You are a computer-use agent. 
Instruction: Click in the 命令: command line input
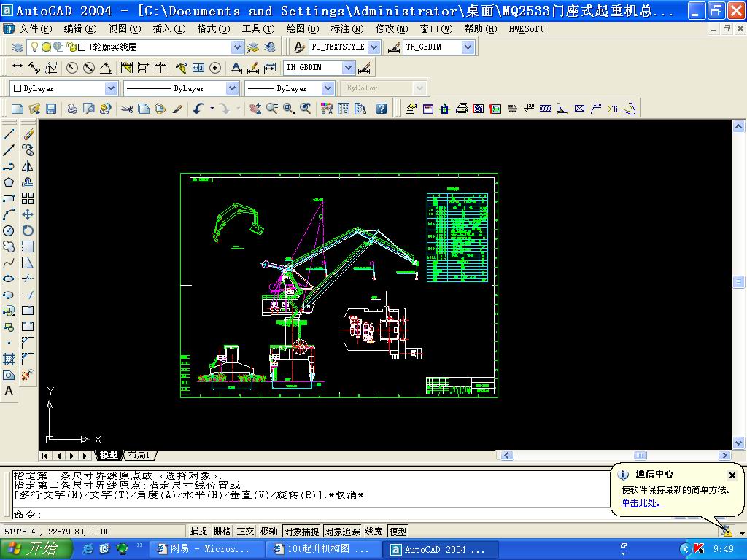click(x=292, y=515)
